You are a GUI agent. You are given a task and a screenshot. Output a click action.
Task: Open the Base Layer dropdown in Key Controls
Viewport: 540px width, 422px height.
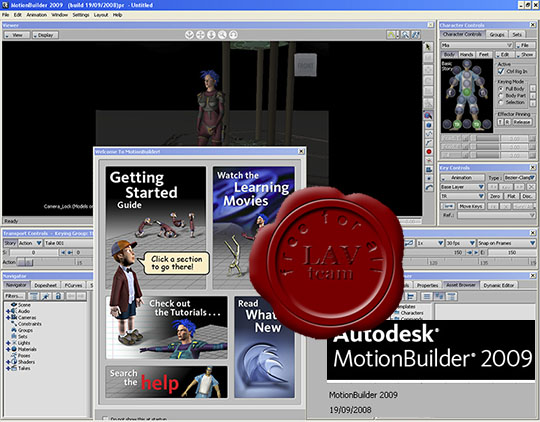click(x=463, y=187)
